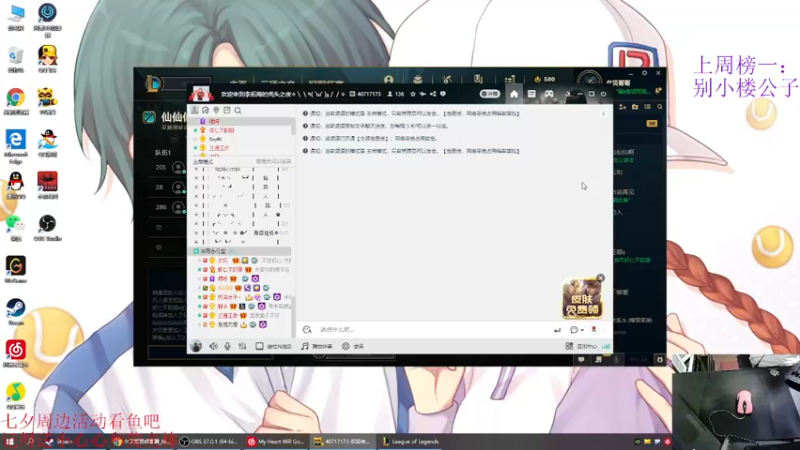Screen dimensions: 800x450
Task: Open the Steam desktop icon
Action: click(x=15, y=312)
